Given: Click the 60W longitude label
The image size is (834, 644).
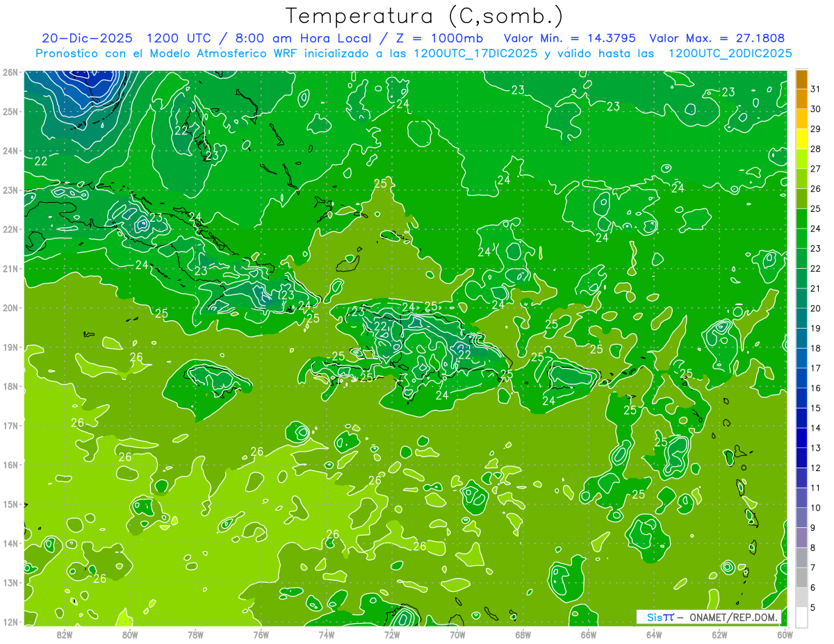Looking at the screenshot, I should click(785, 634).
